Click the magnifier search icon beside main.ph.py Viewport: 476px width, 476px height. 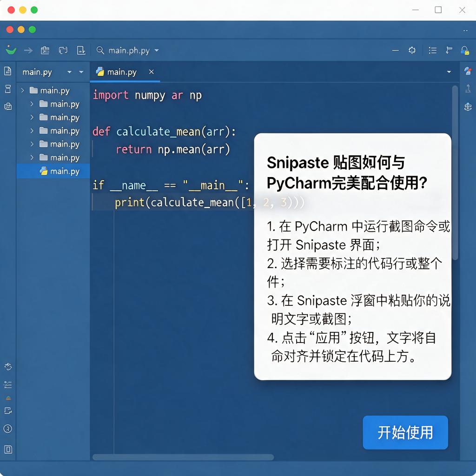coord(100,50)
